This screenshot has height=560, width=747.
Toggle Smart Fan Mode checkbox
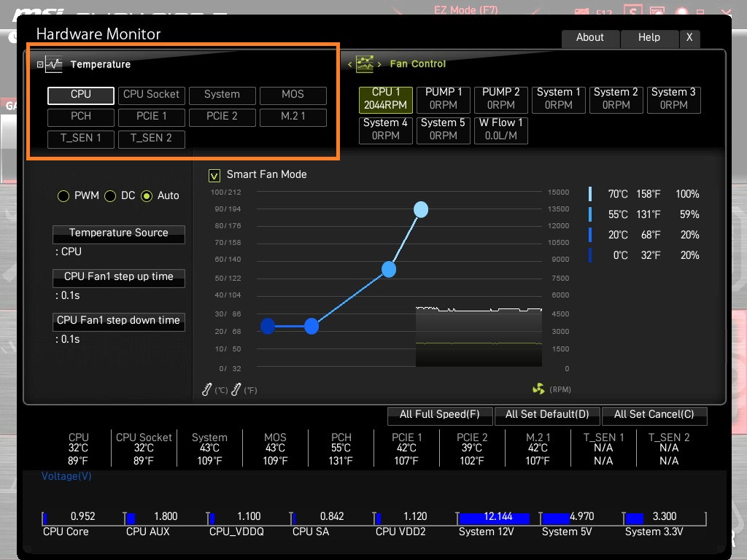(214, 176)
